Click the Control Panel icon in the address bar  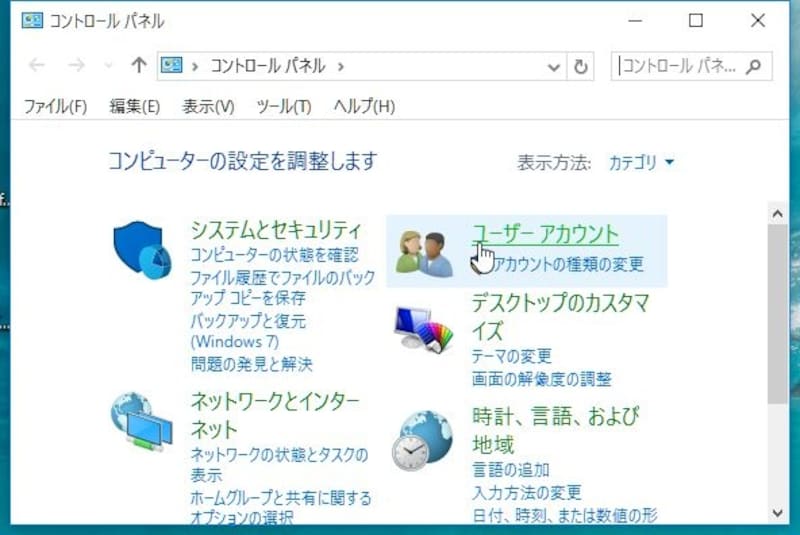pos(171,65)
